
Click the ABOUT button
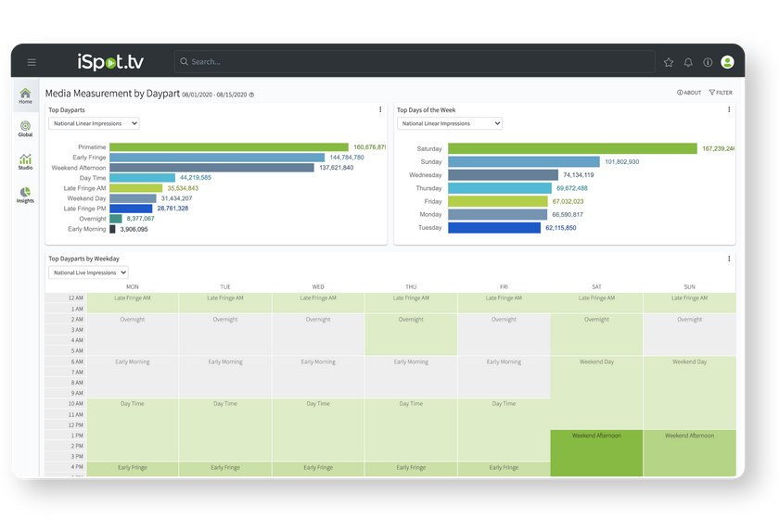[689, 93]
